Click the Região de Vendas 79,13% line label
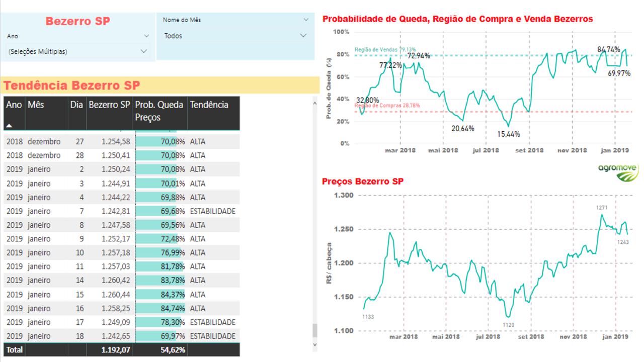Image resolution: width=644 pixels, height=362 pixels. (x=385, y=49)
